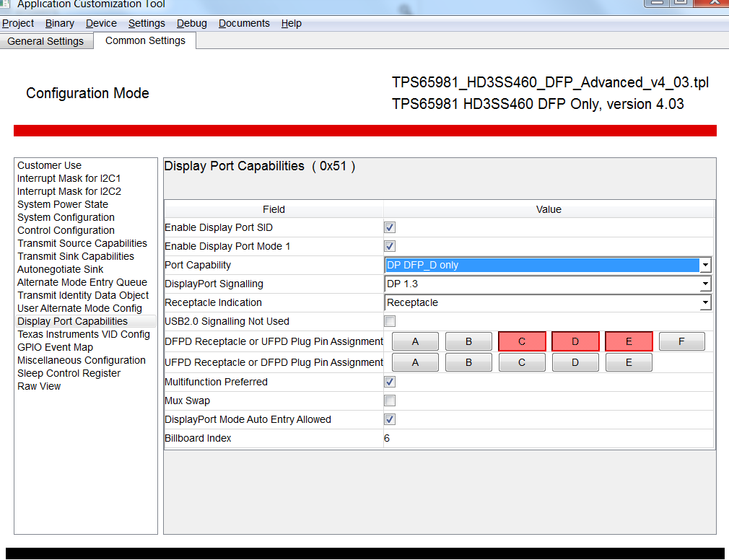Select Sleep Control Register entry
This screenshot has height=560, width=729.
69,374
